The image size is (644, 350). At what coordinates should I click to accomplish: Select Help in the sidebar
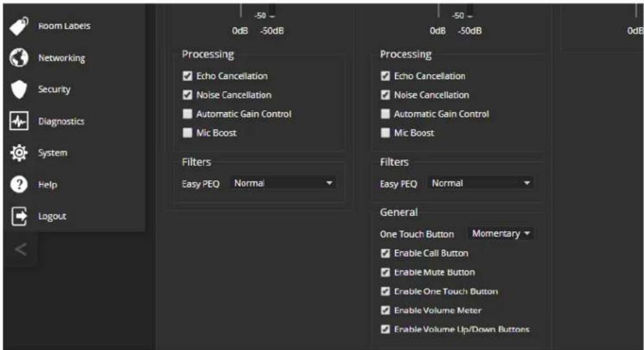coord(47,185)
